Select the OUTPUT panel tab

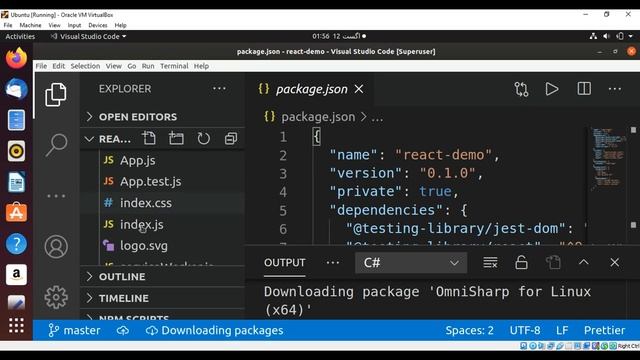[x=284, y=262]
